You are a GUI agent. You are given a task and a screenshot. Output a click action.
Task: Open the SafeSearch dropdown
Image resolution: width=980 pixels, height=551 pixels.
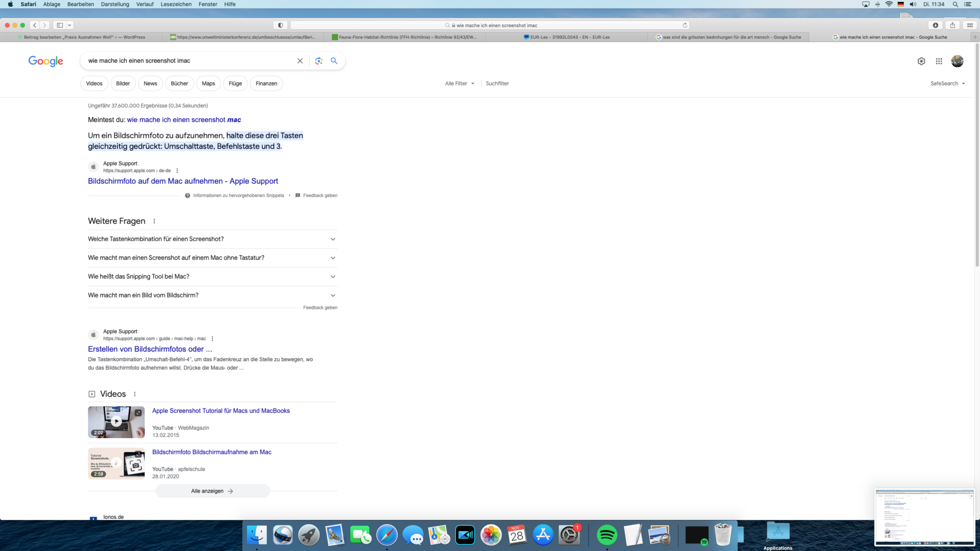[x=947, y=83]
